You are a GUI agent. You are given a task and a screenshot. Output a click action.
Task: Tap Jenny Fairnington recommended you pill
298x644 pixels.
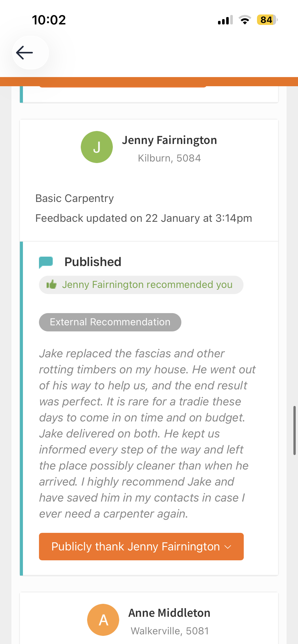[141, 285]
